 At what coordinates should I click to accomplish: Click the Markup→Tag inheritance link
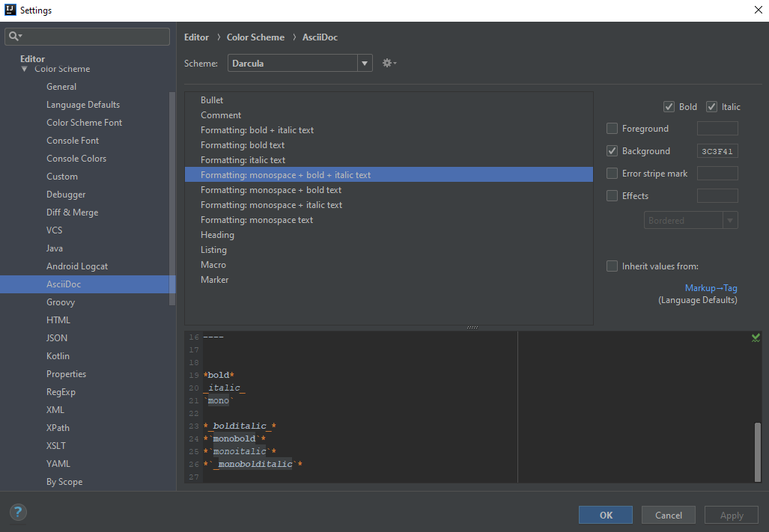[x=711, y=287]
